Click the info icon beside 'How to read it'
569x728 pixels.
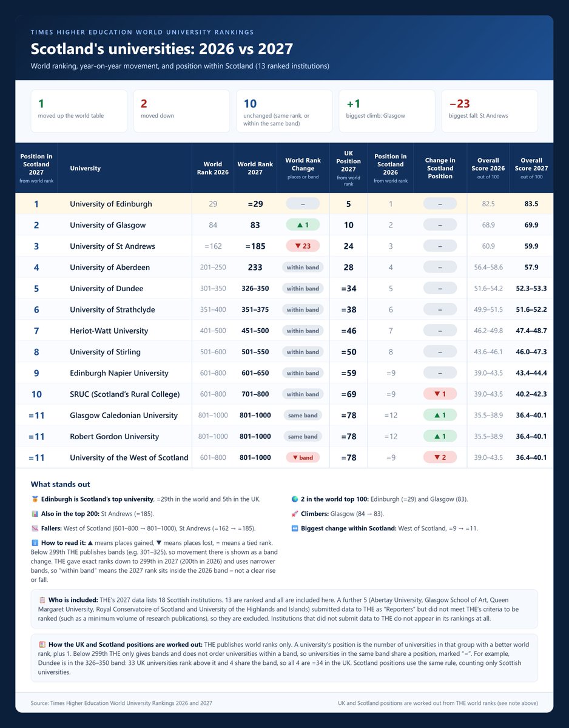coord(34,543)
